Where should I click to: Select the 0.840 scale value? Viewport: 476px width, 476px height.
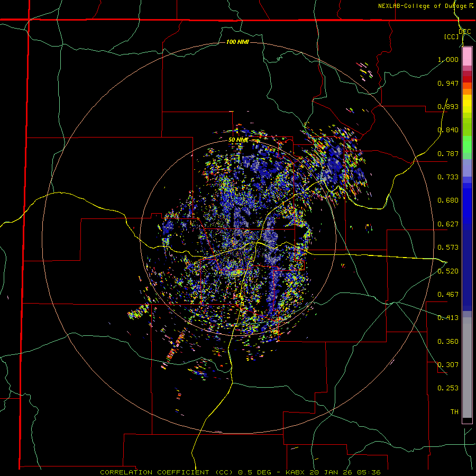click(448, 130)
